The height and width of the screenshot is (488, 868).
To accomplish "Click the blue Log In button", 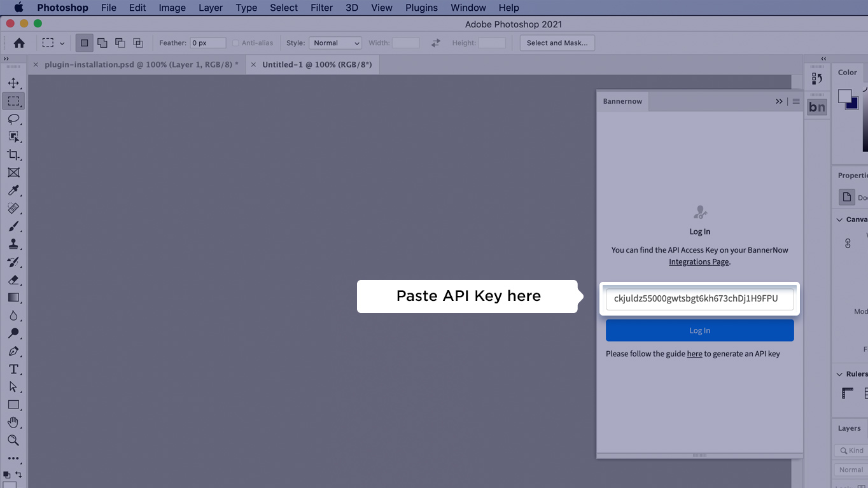I will click(x=699, y=330).
